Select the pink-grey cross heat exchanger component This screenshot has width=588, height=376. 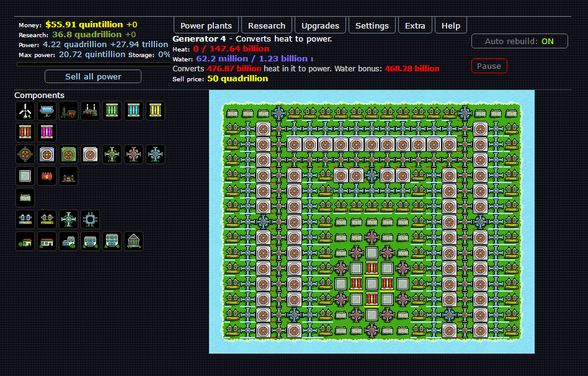point(134,154)
